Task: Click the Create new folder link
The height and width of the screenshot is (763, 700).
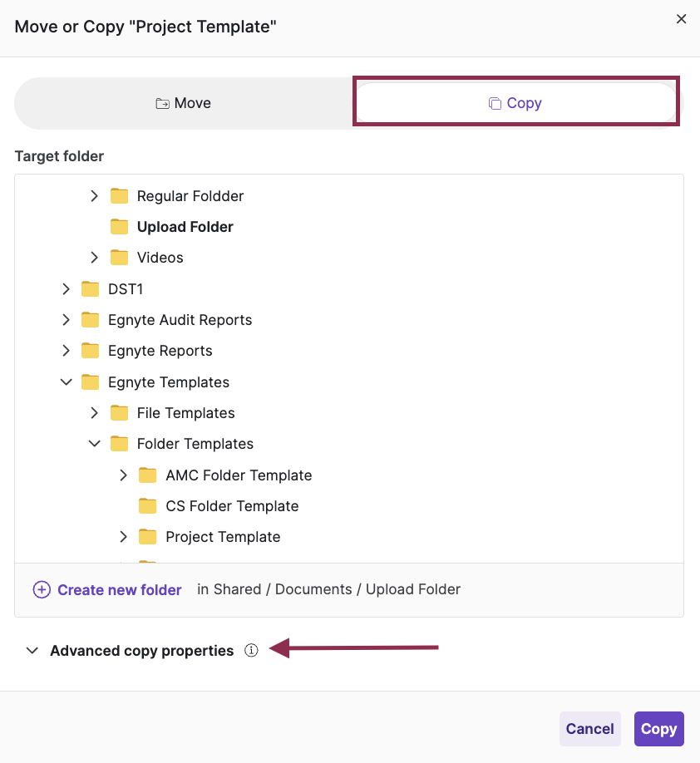Action: pyautogui.click(x=120, y=589)
